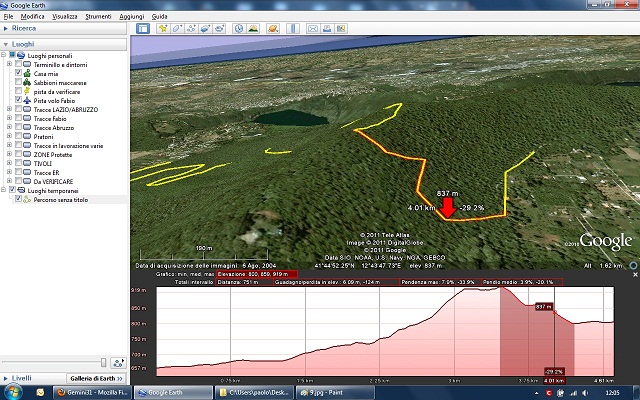Expand the Tracce Abruzzo folder
640x400 pixels.
tap(9, 127)
